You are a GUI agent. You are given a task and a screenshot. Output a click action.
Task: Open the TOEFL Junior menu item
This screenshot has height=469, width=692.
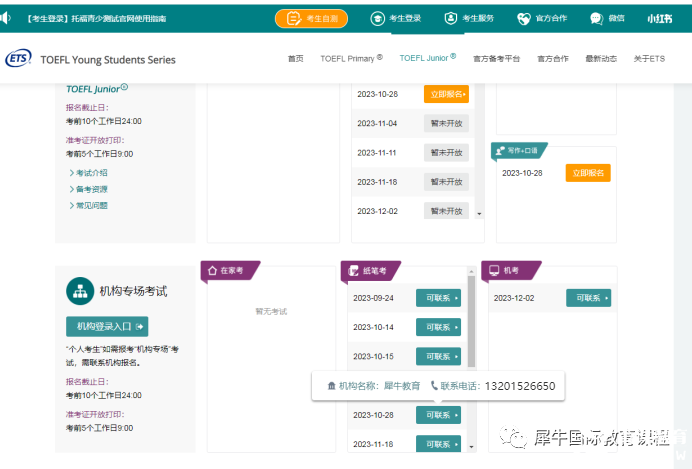[428, 58]
